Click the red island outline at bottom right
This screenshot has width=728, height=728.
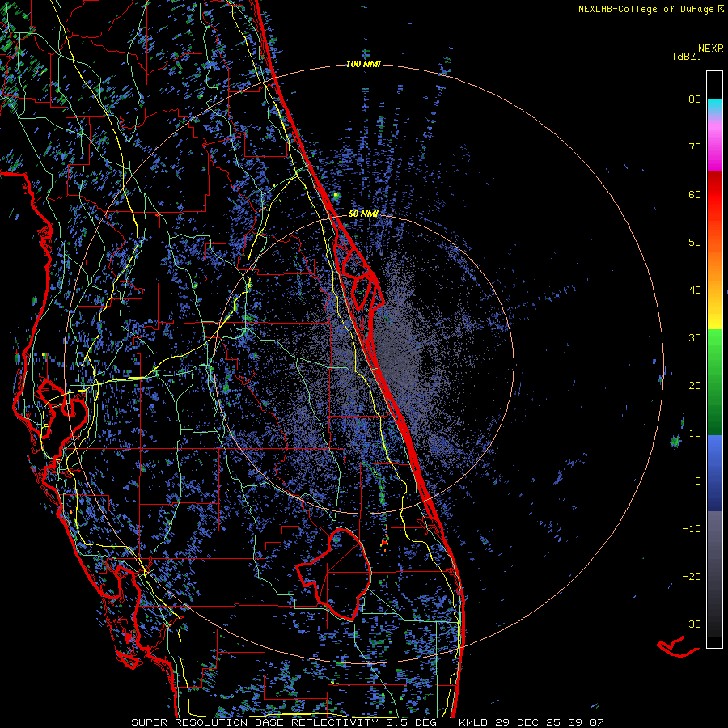pos(678,646)
